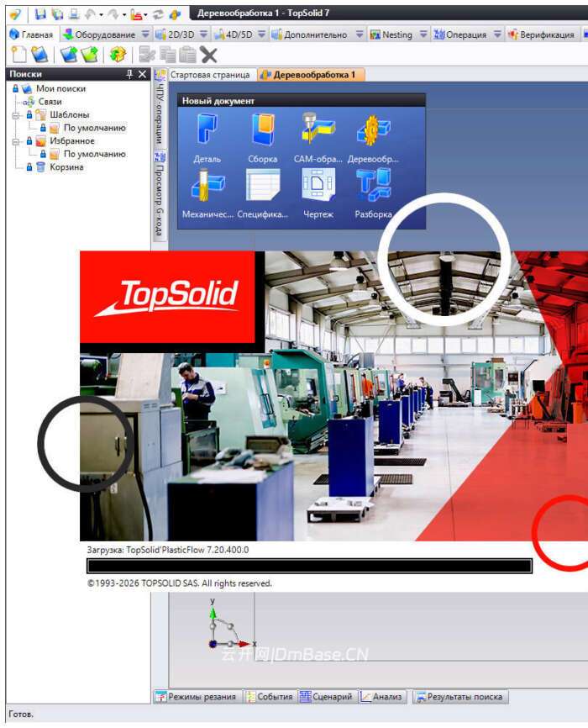
Task: Create a new CAM-обработка document
Action: 318,137
